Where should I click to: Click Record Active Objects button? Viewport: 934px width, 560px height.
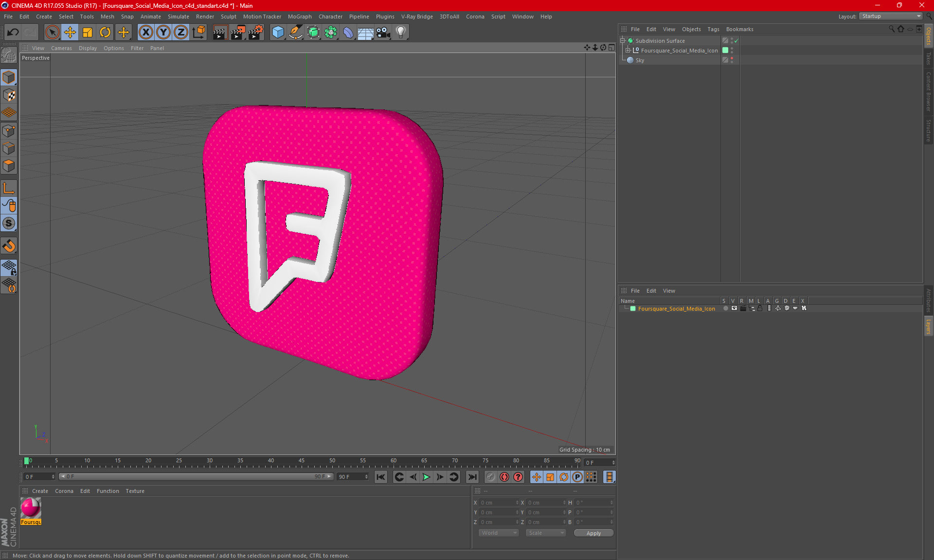click(x=490, y=477)
